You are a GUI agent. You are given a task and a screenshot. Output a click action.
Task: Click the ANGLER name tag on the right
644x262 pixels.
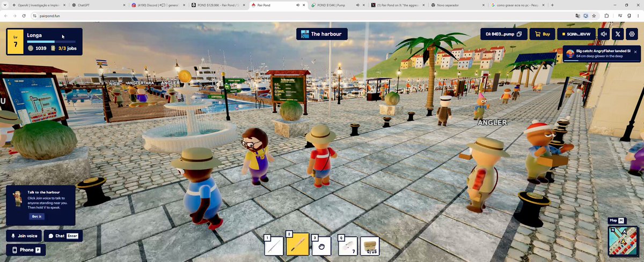click(x=492, y=123)
